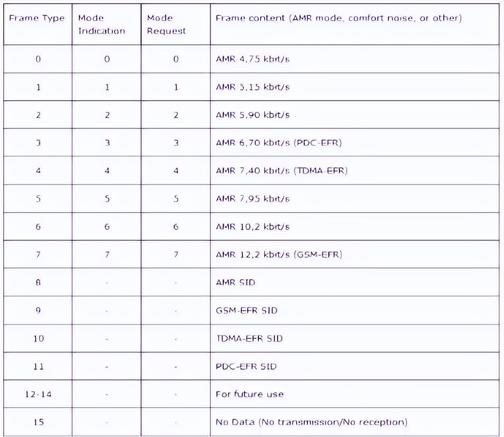Screen dimensions: 504x437
Task: Click the For future use cell
Action: (x=249, y=394)
